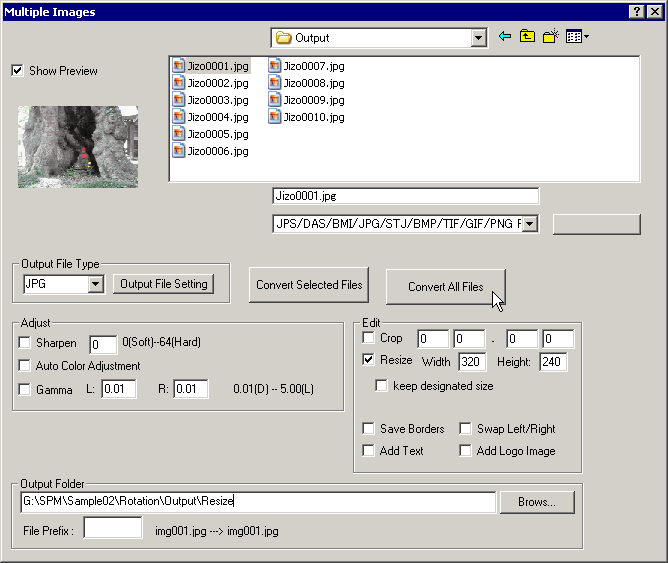
Task: Enable Save Borders option
Action: [x=369, y=428]
